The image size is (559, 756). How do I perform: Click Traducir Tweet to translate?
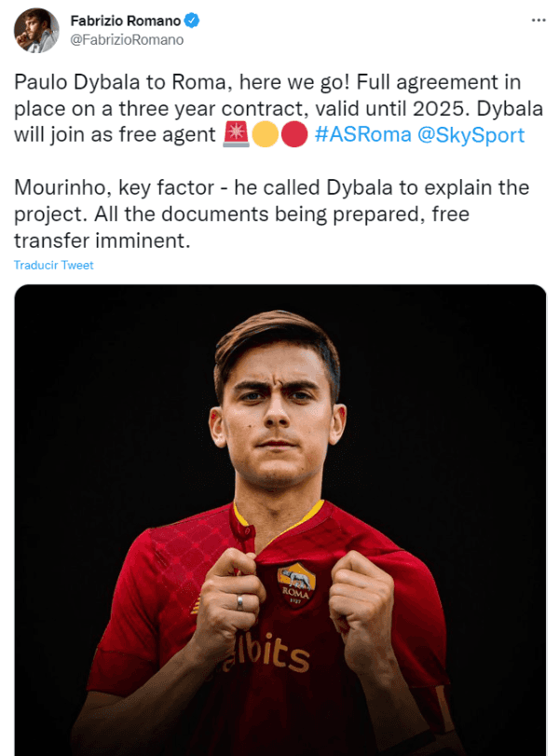[x=54, y=265]
